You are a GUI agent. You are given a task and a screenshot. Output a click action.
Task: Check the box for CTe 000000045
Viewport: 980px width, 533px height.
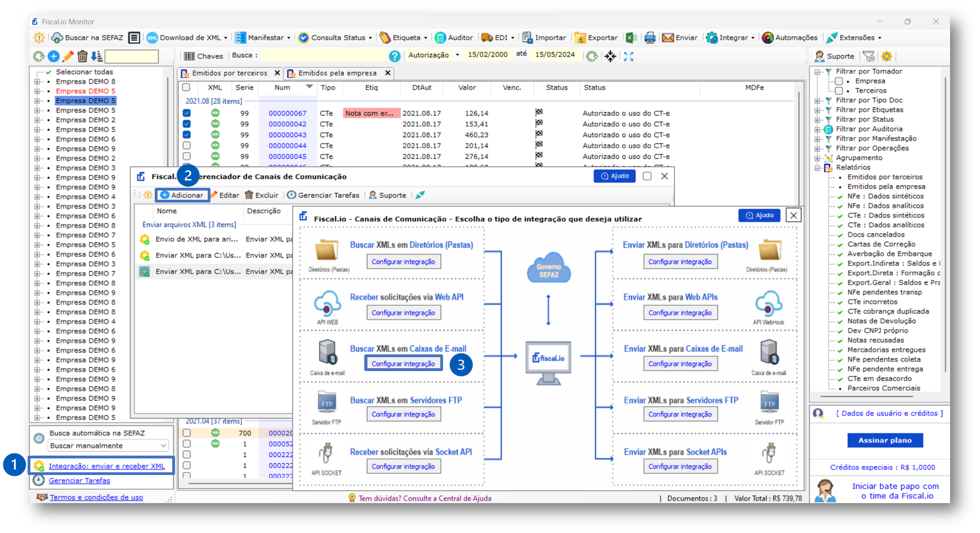tap(187, 156)
